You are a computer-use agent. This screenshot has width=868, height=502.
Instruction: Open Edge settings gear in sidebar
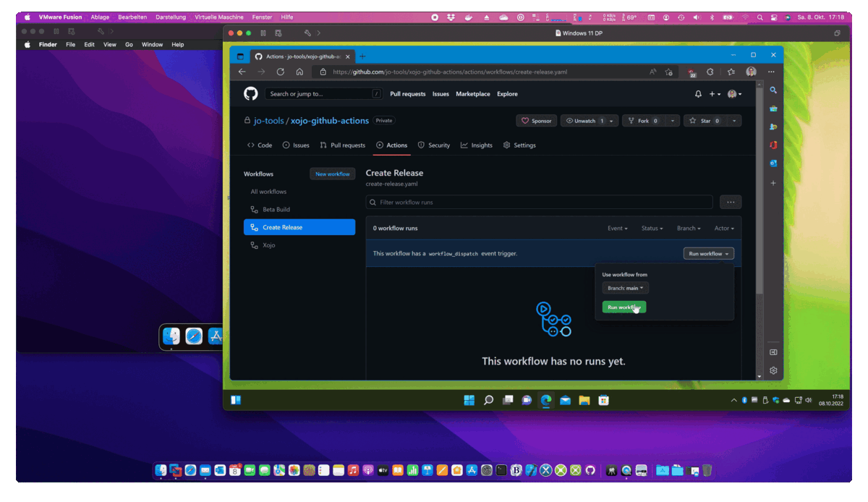click(773, 370)
